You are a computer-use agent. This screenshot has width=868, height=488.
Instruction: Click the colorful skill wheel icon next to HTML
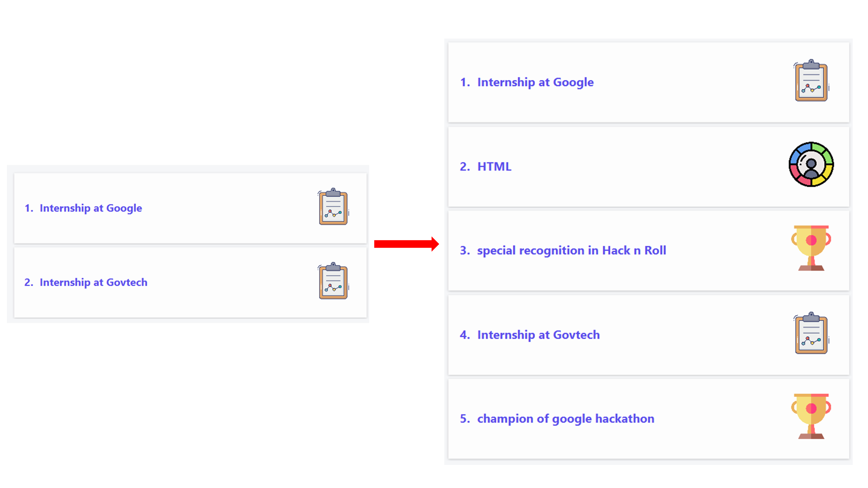pyautogui.click(x=811, y=164)
